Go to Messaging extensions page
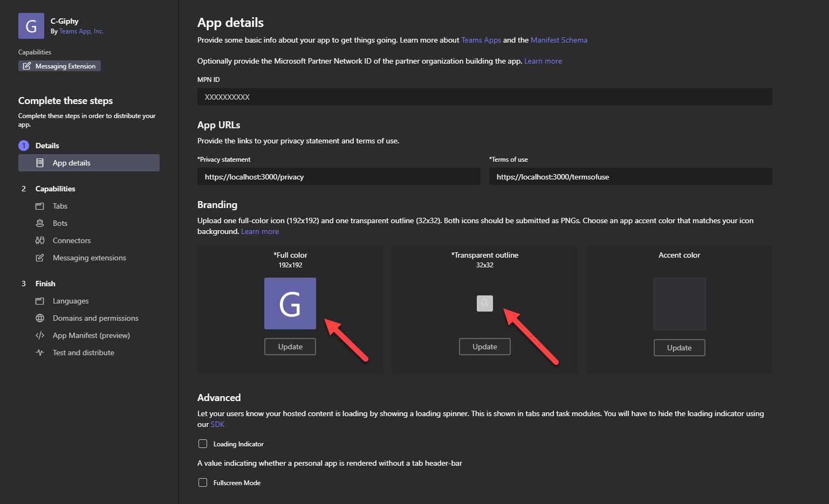Screen dimensions: 829x504 [x=90, y=258]
